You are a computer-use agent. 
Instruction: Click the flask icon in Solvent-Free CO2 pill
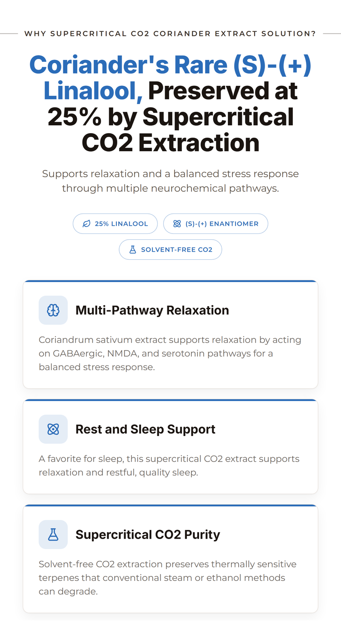(133, 250)
